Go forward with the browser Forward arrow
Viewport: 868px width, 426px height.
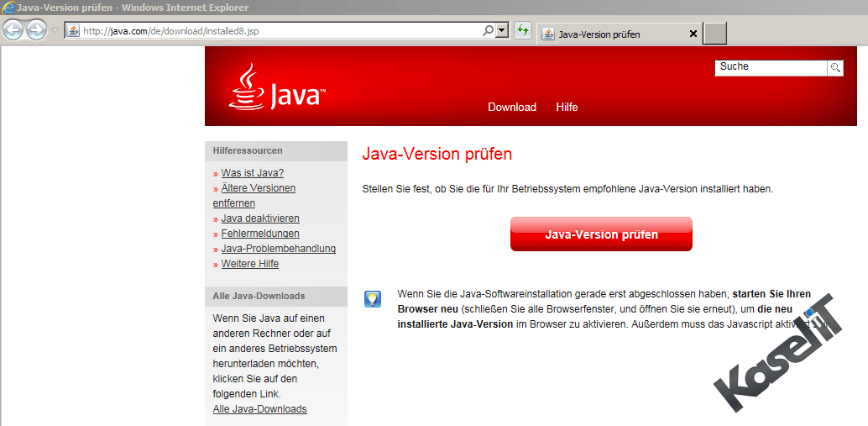pos(37,31)
